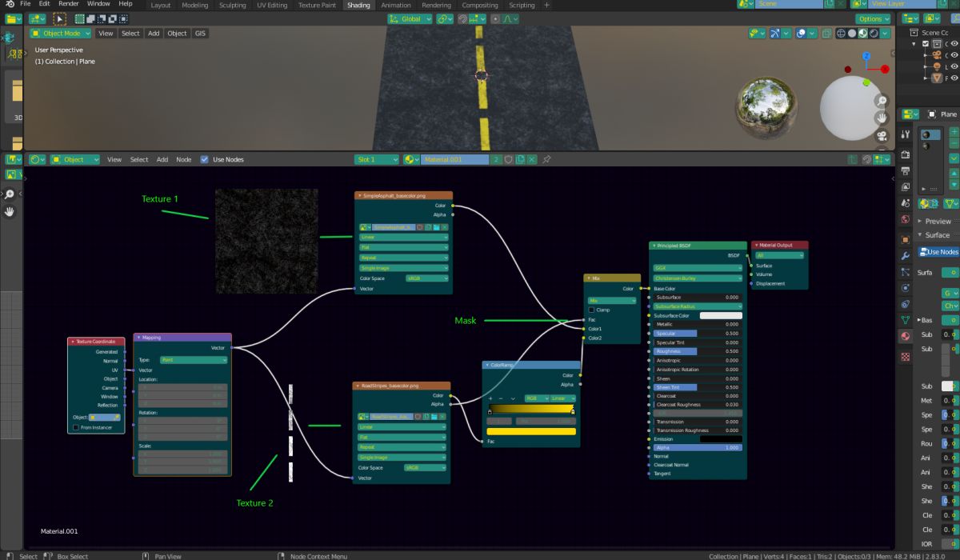Click the node editor pan hand tool
Viewport: 960px width, 560px height.
coord(10,212)
